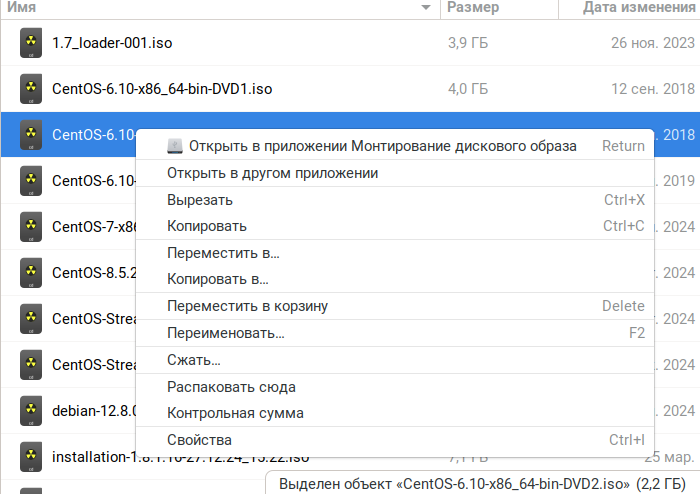Image resolution: width=700 pixels, height=494 pixels.
Task: Sort files by Дата изменения column
Action: pos(640,8)
